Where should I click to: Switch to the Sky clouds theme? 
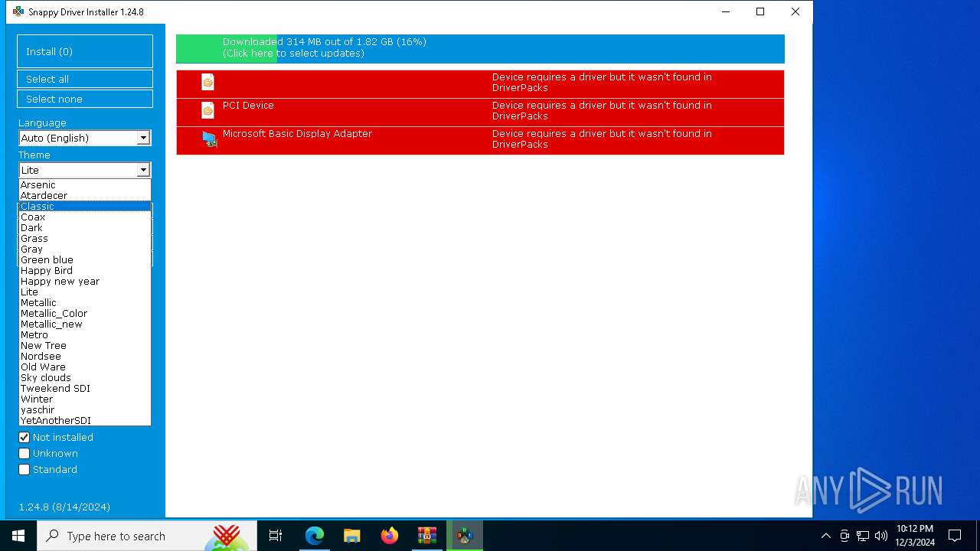pos(85,377)
